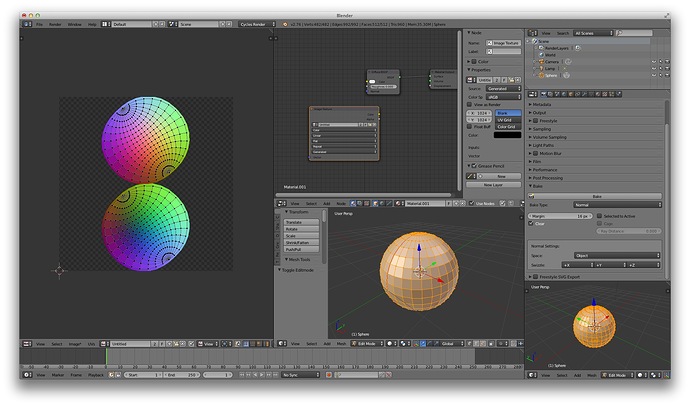
Task: Expand the Performance panel
Action: coord(545,169)
